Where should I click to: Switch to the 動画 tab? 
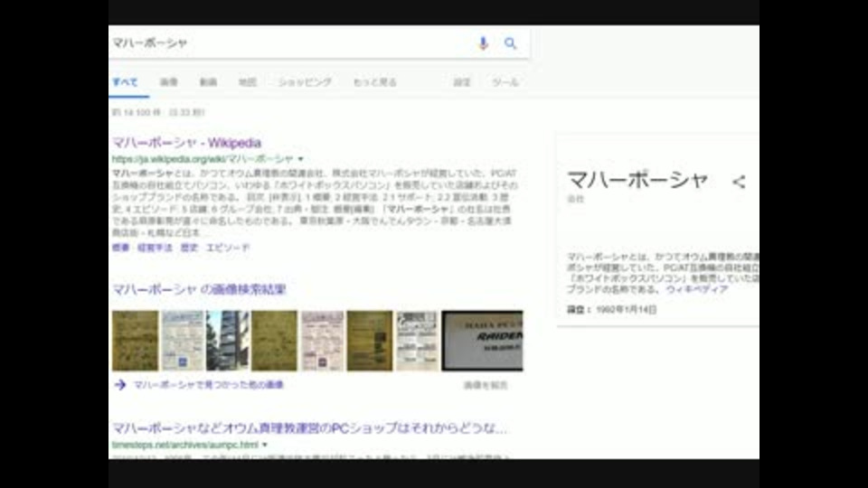coord(208,82)
